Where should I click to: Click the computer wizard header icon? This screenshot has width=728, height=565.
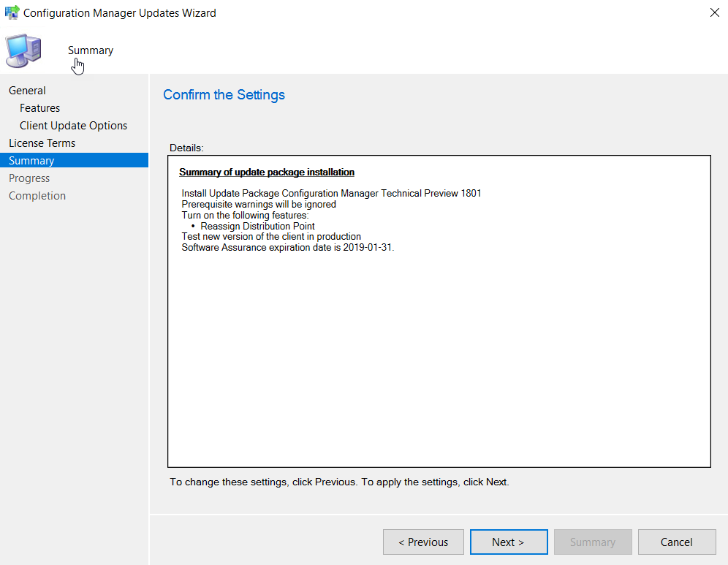pyautogui.click(x=23, y=50)
